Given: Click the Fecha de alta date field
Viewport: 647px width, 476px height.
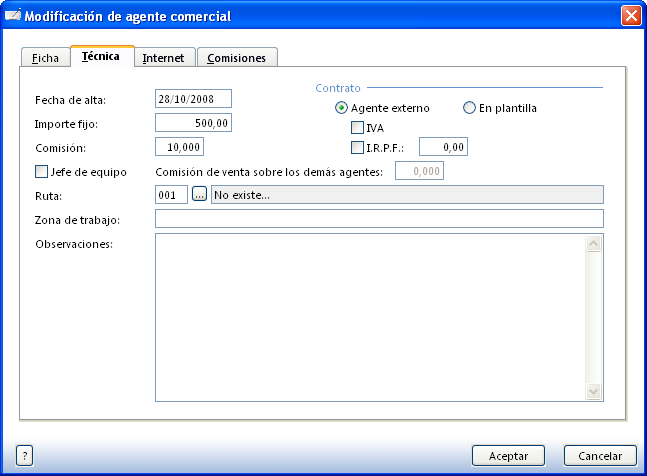Looking at the screenshot, I should (x=193, y=98).
